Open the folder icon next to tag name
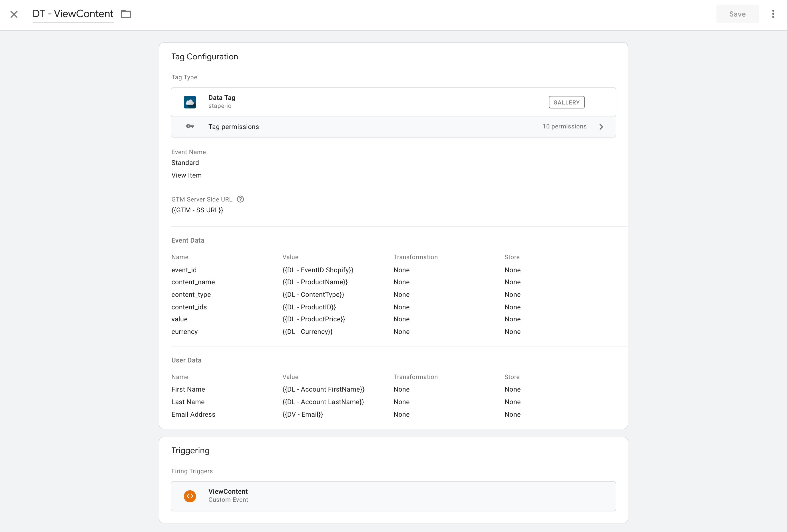 [x=126, y=14]
